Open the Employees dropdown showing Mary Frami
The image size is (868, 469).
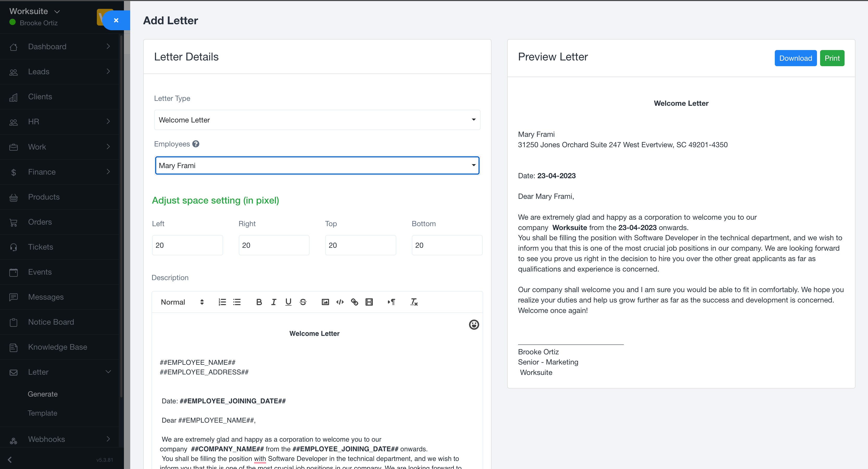coord(317,165)
